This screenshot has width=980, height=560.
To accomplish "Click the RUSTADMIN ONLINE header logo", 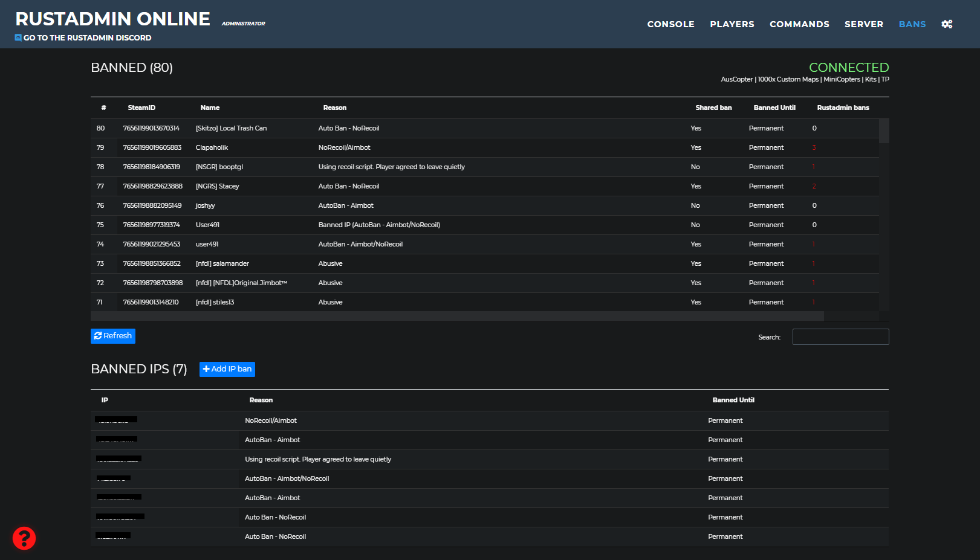I will click(112, 18).
